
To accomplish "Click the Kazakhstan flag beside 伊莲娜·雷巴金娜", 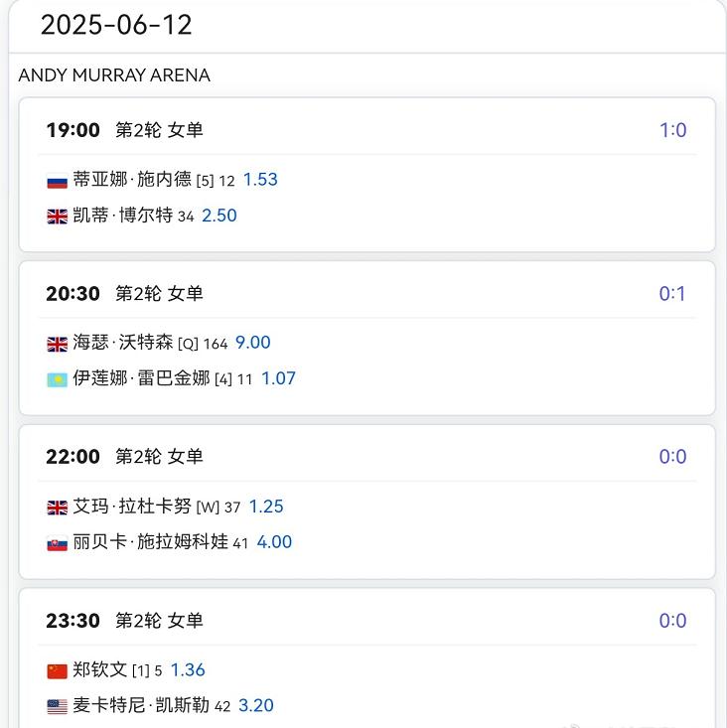I will (57, 379).
